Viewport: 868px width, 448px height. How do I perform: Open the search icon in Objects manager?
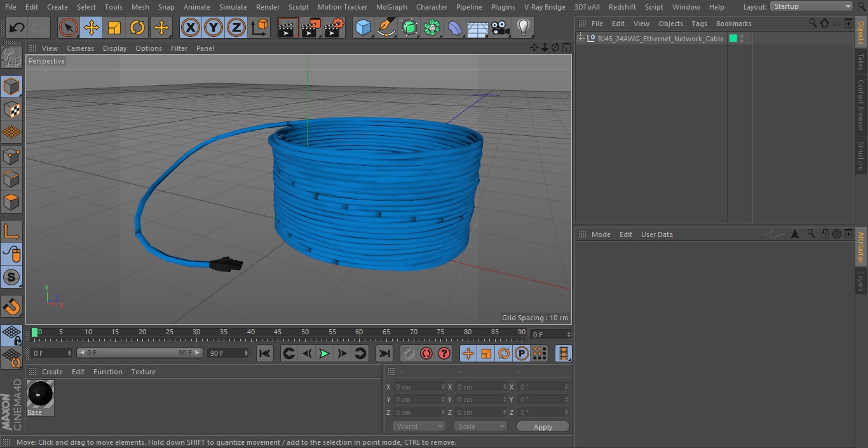(813, 24)
